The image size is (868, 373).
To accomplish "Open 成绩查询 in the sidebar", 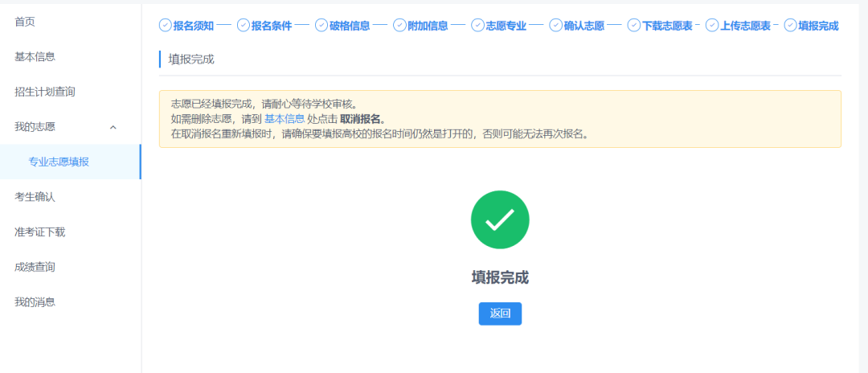I will tap(35, 268).
